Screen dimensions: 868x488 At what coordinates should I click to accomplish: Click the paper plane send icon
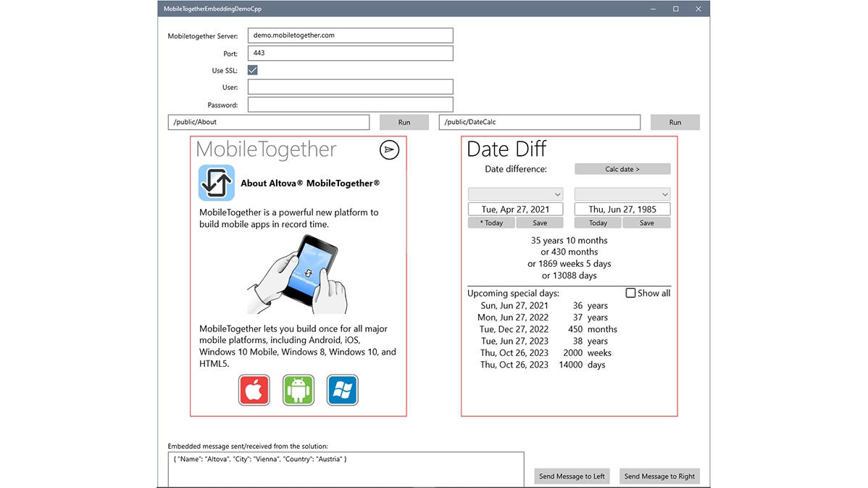pos(389,149)
